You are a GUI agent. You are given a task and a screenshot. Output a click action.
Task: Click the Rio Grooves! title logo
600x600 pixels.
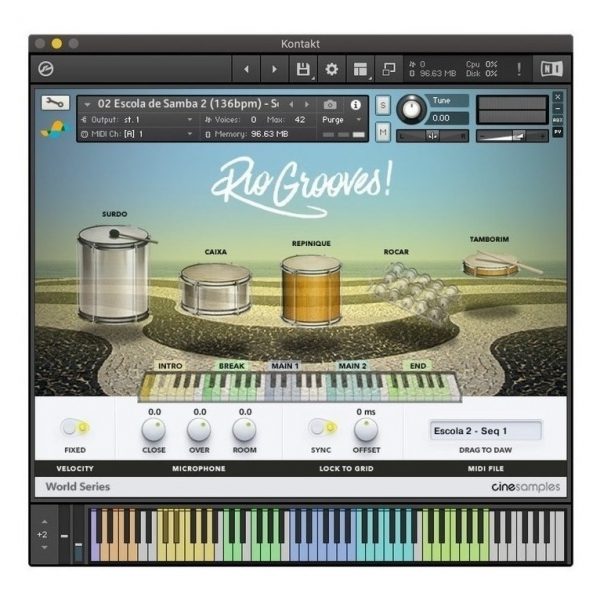(x=302, y=187)
